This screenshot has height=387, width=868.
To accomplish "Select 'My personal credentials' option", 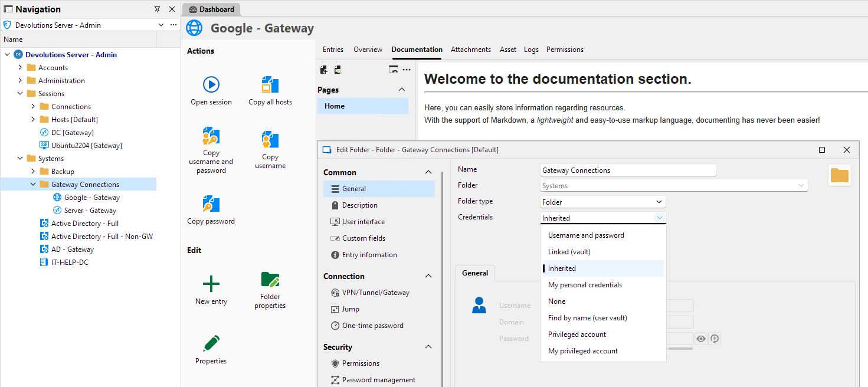I will (x=585, y=285).
